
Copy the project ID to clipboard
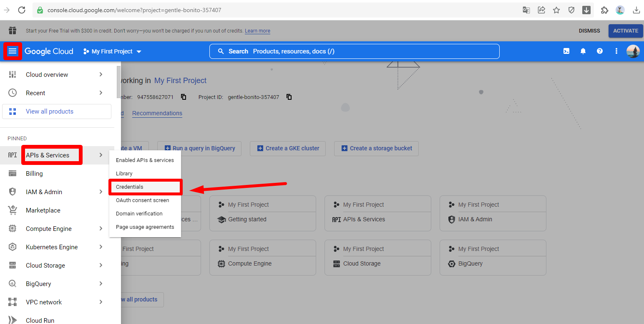289,97
